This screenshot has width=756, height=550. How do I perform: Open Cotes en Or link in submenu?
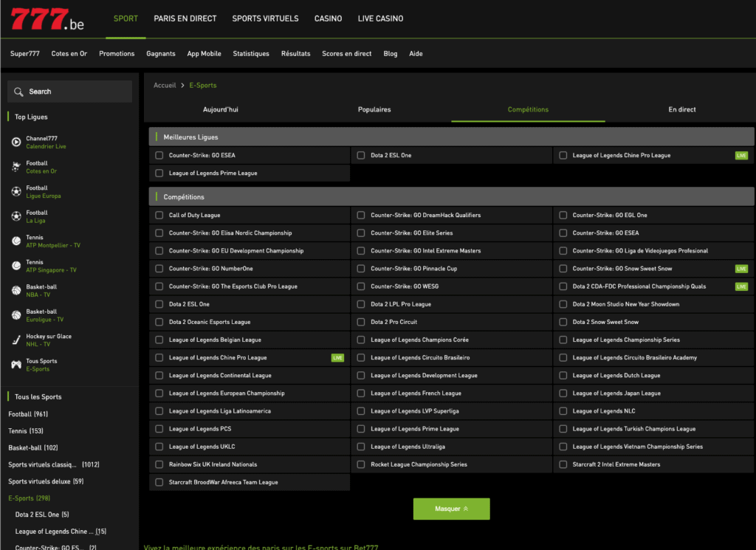pos(69,53)
